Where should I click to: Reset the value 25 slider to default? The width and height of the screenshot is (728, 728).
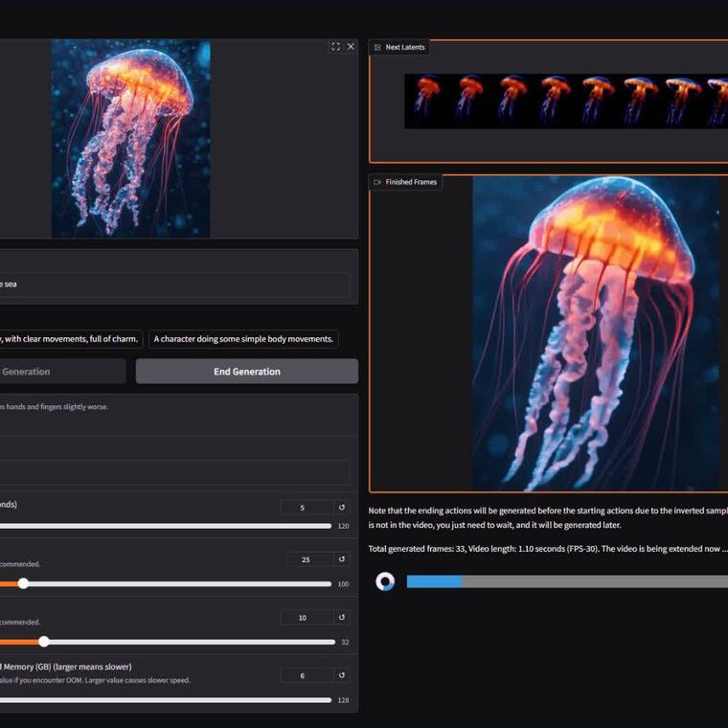click(342, 559)
